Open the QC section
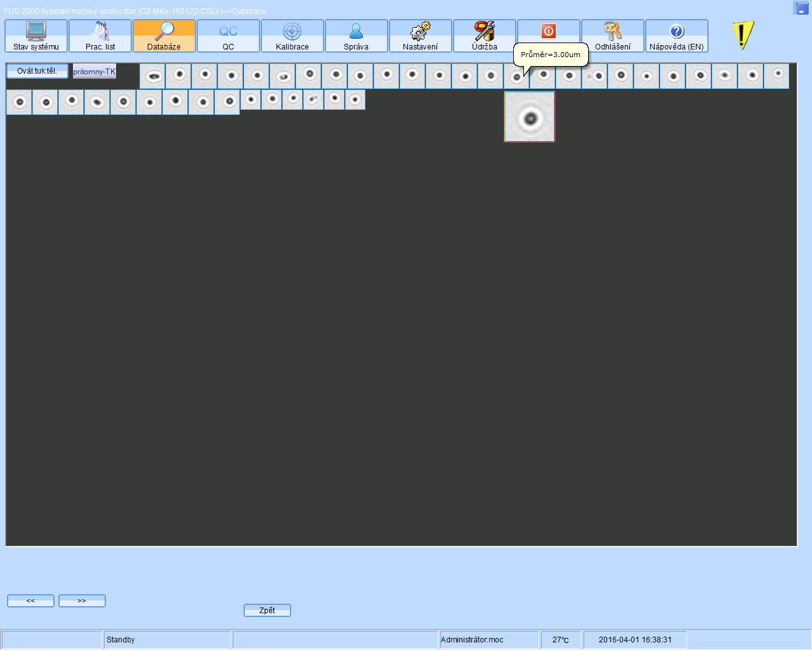The height and width of the screenshot is (650, 812). pos(228,36)
